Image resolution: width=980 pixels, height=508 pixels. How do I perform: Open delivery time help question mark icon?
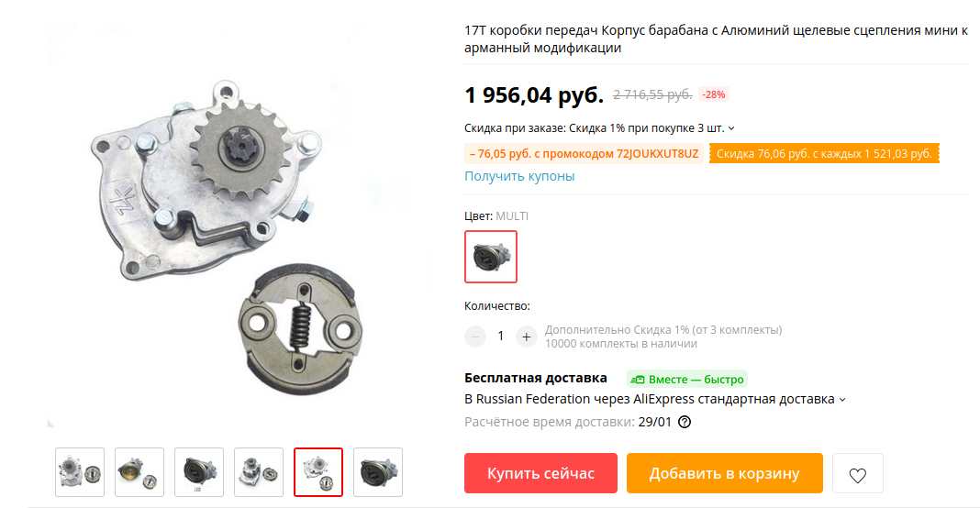click(x=685, y=423)
